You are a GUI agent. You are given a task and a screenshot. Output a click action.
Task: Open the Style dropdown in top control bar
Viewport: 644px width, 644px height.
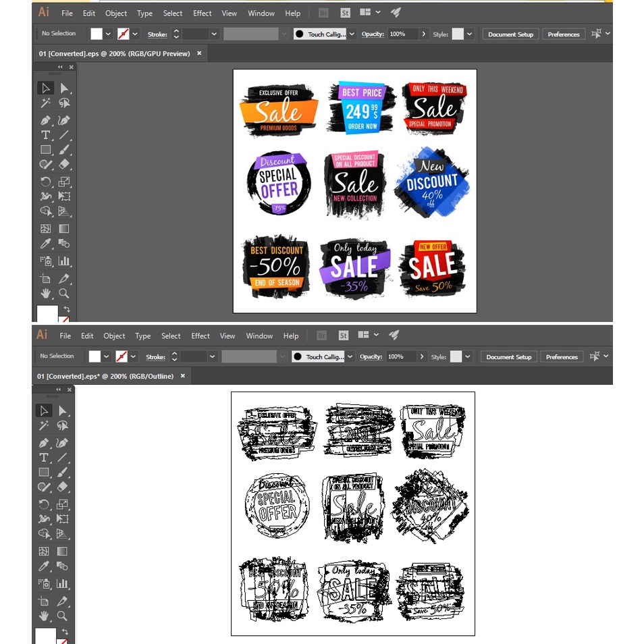[469, 34]
